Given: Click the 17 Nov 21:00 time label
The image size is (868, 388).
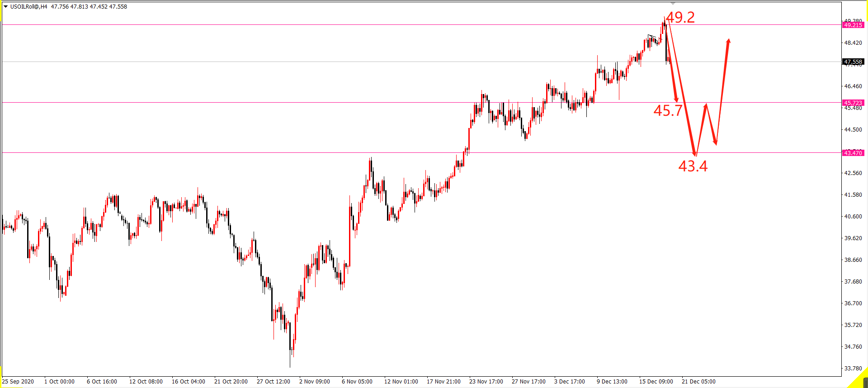Looking at the screenshot, I should click(443, 382).
